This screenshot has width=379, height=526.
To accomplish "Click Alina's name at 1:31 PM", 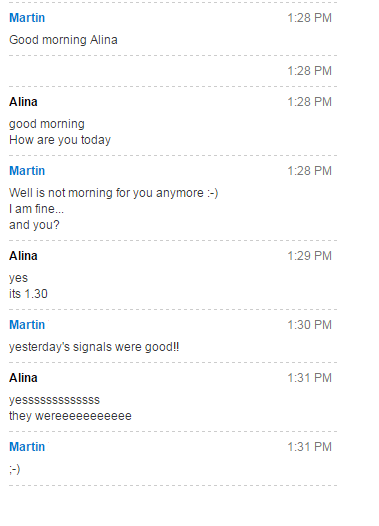I will (x=23, y=378).
